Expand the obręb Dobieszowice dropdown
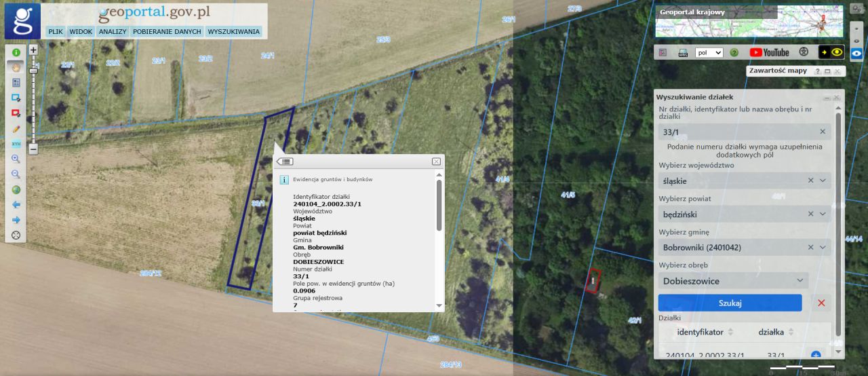 tap(800, 280)
